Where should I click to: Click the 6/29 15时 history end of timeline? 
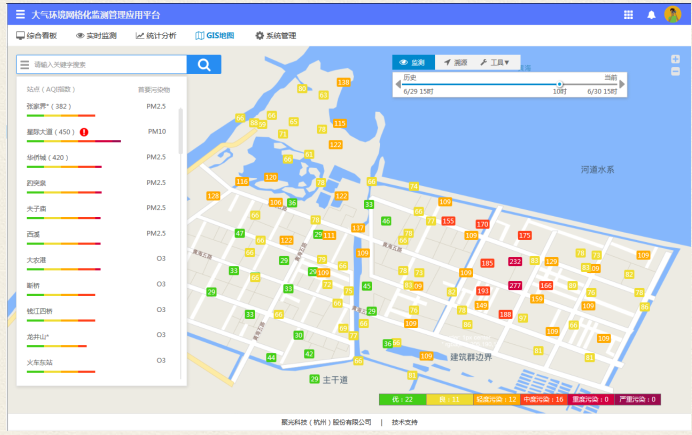pos(418,92)
